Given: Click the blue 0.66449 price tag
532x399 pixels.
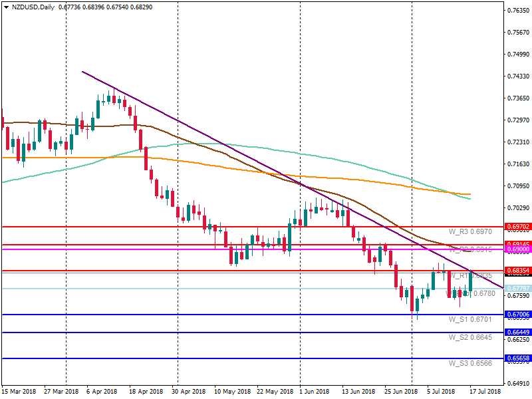Looking at the screenshot, I should coord(517,332).
